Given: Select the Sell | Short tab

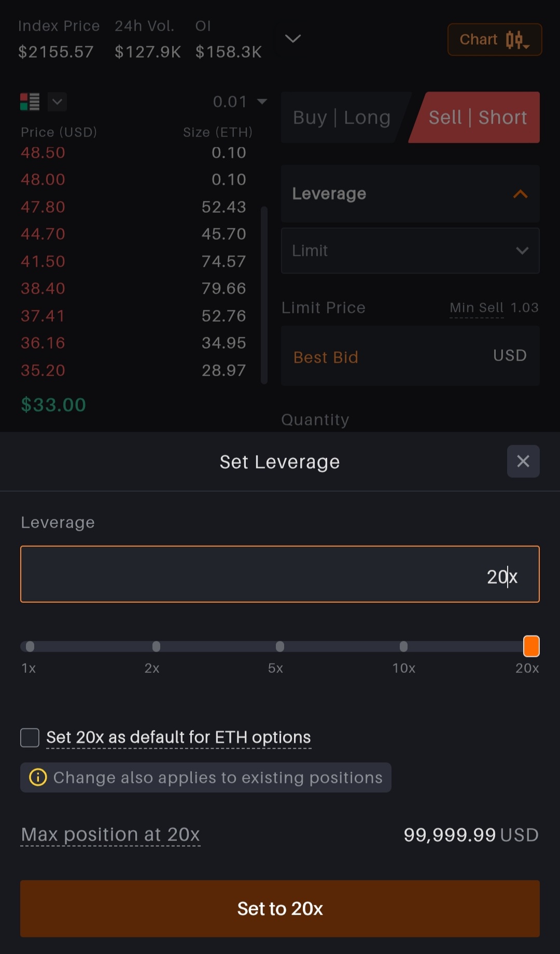Looking at the screenshot, I should [477, 118].
